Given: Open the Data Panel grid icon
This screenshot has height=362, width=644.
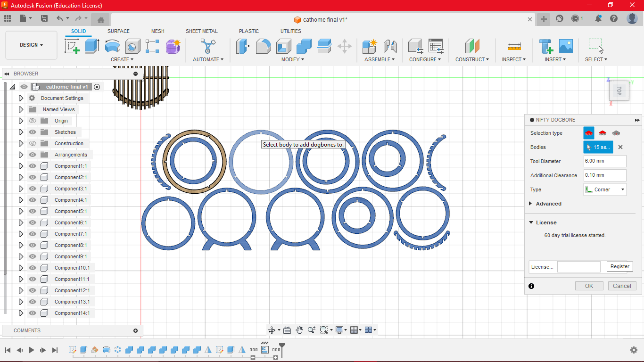Looking at the screenshot, I should click(8, 18).
